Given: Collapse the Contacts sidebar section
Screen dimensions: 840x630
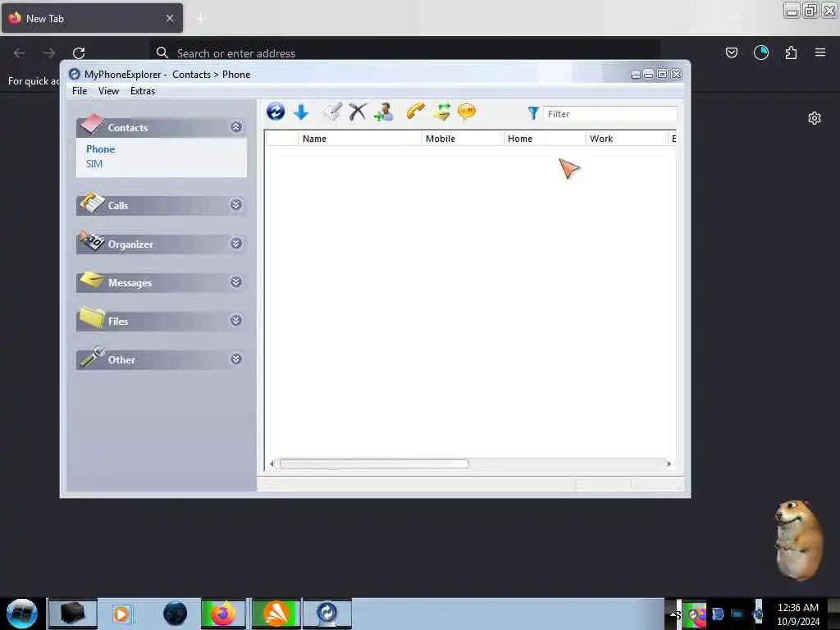Looking at the screenshot, I should point(235,127).
